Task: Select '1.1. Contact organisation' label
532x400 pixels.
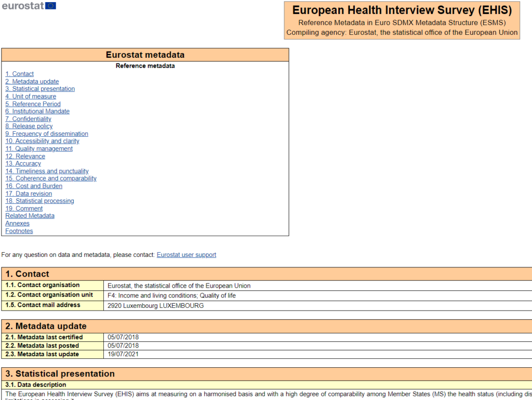Action: pyautogui.click(x=43, y=285)
